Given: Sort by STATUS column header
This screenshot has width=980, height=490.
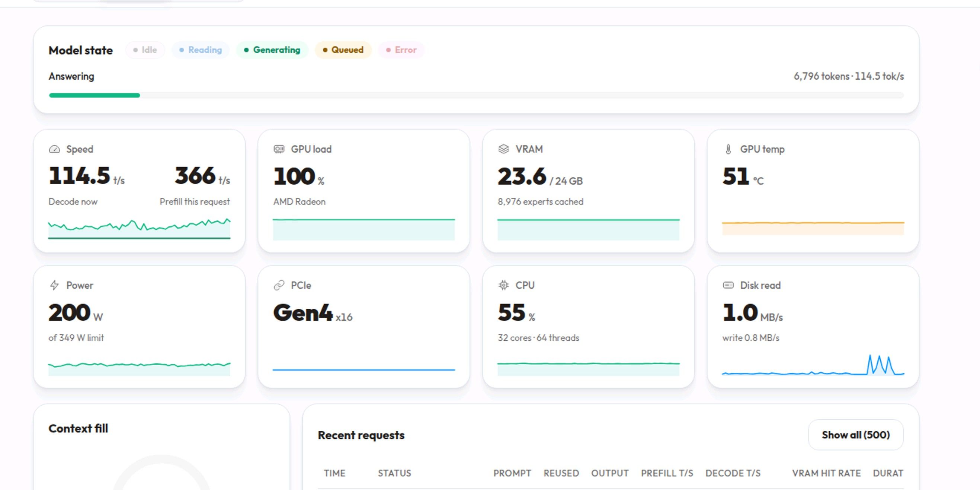Looking at the screenshot, I should 394,473.
